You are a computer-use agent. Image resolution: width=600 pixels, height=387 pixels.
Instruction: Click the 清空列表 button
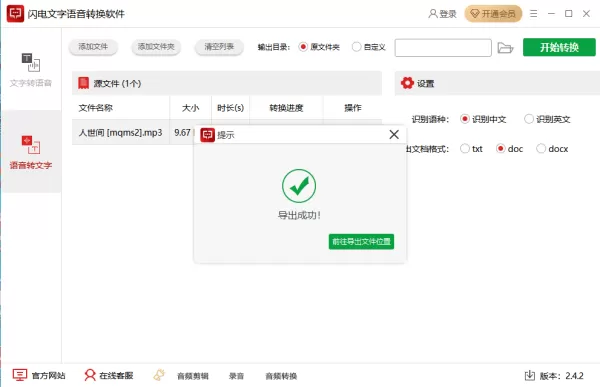pos(219,47)
